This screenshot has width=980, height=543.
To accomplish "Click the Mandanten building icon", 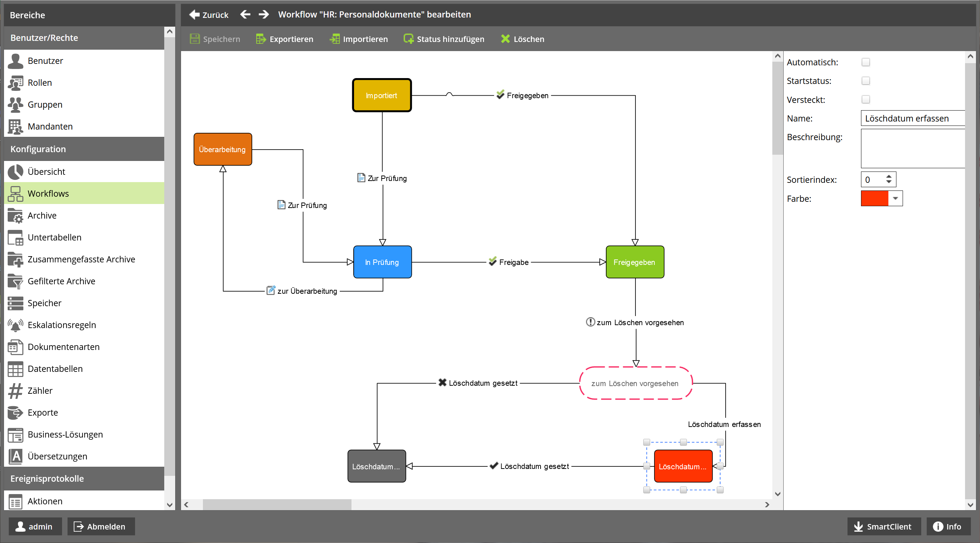I will click(x=15, y=126).
